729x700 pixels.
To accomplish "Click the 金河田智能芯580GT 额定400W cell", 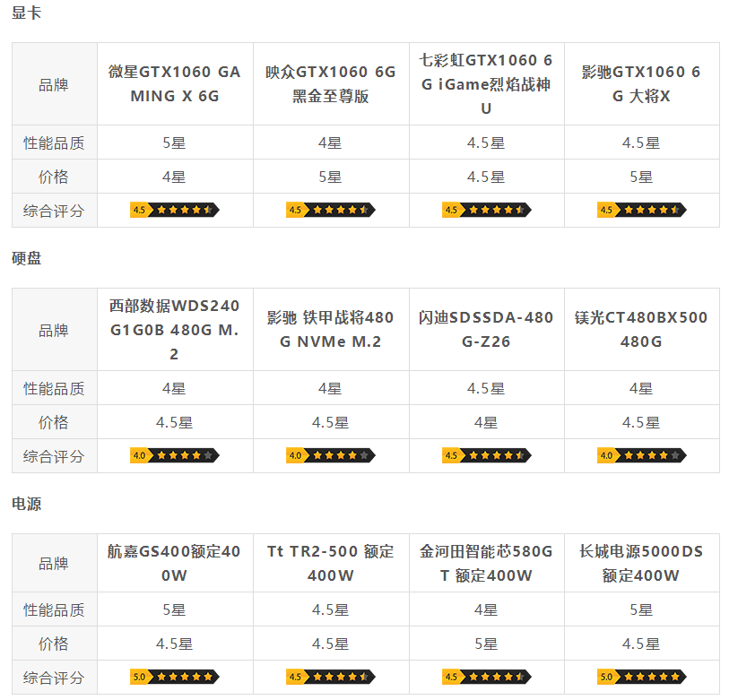I will click(486, 564).
